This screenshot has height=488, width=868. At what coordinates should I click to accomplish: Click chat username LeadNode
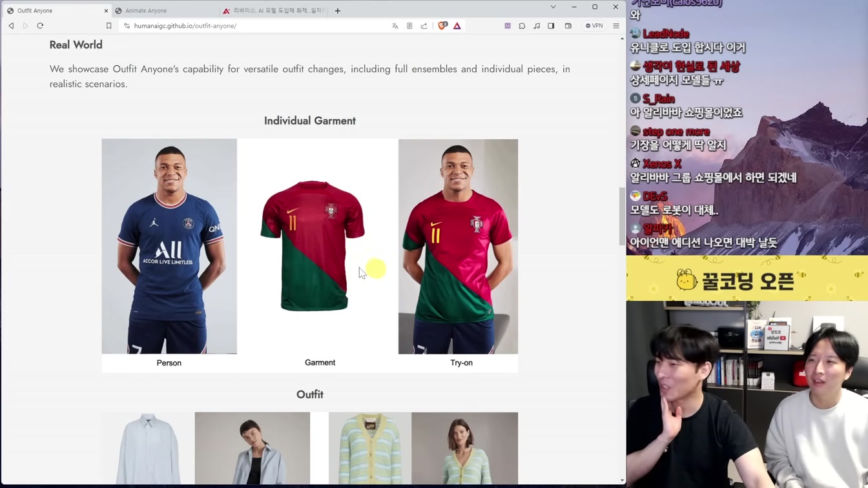click(x=666, y=34)
